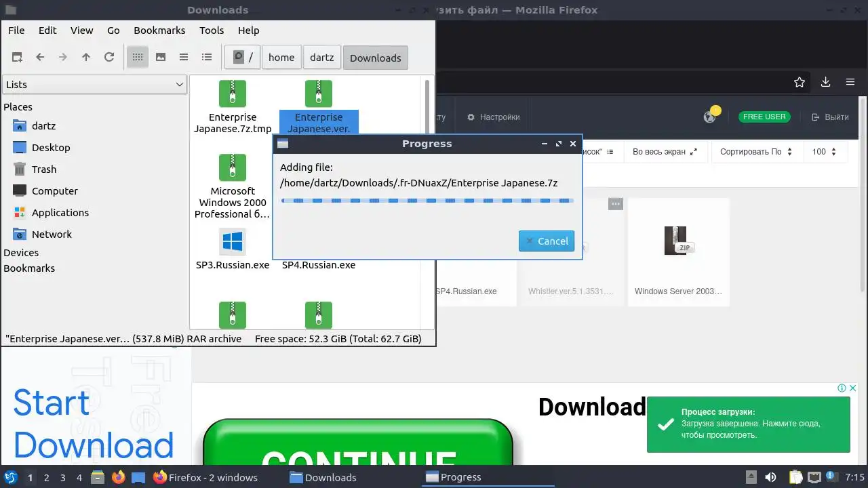Jump to 'dartz' in path bar

[x=322, y=58]
